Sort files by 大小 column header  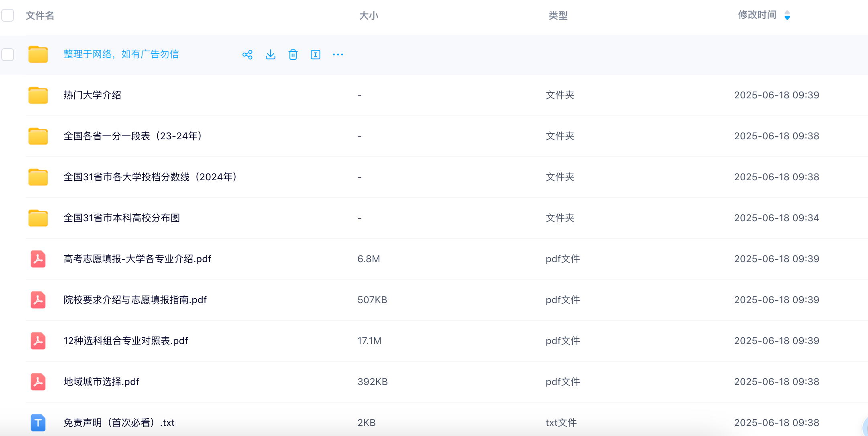(x=369, y=15)
